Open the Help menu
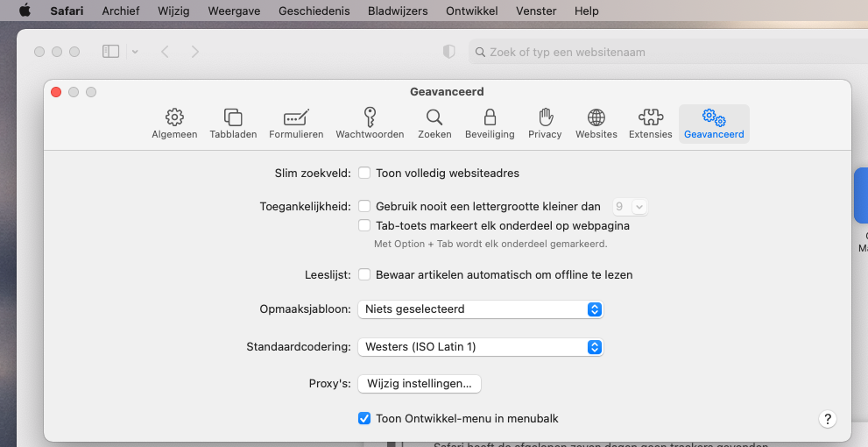Screen dimensions: 868x447 [586, 11]
